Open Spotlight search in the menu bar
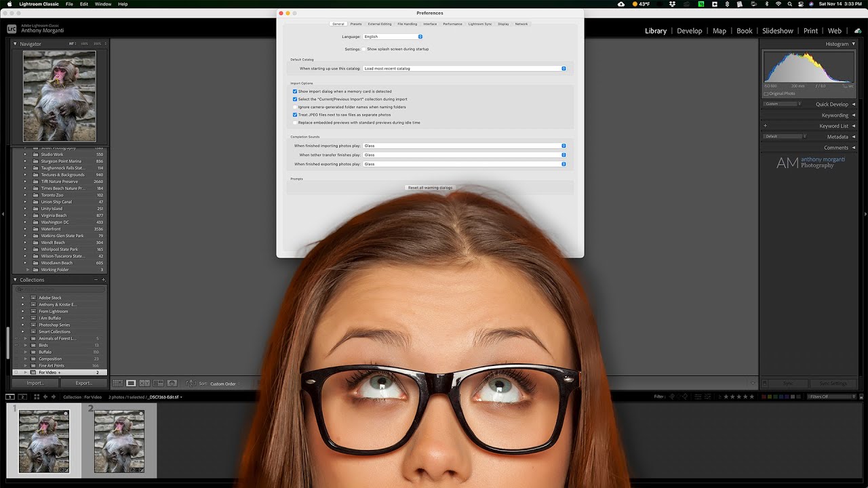The height and width of the screenshot is (488, 868). 790,4
